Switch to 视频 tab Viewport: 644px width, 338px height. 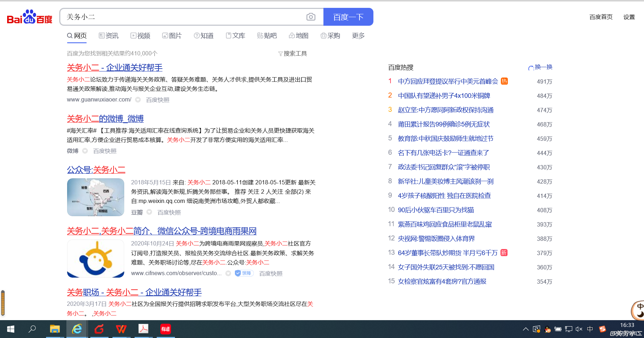(140, 36)
